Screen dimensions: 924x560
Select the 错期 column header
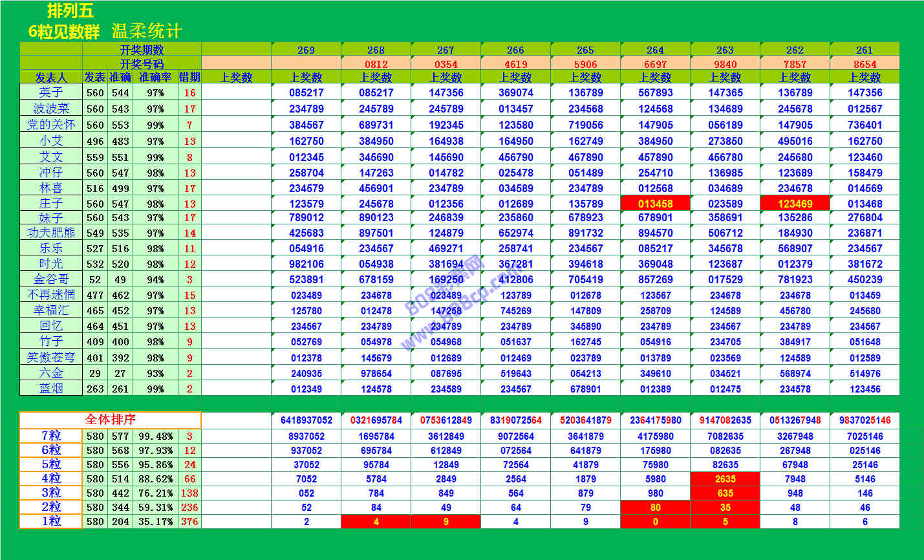(189, 78)
